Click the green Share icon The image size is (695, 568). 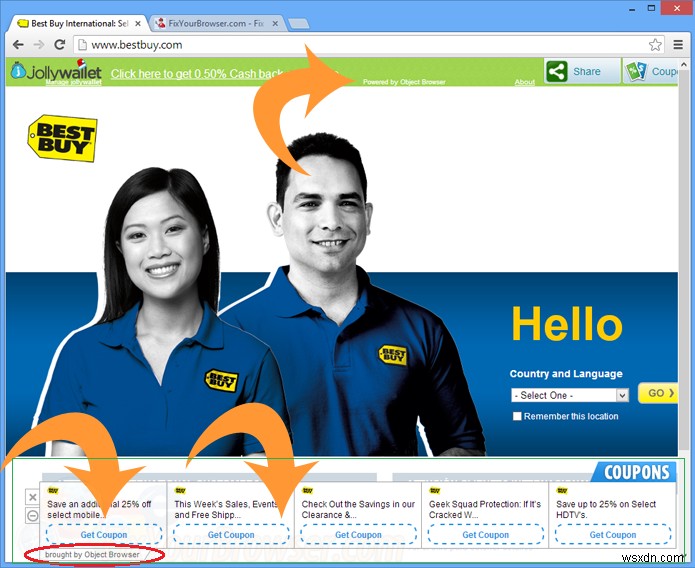[557, 71]
